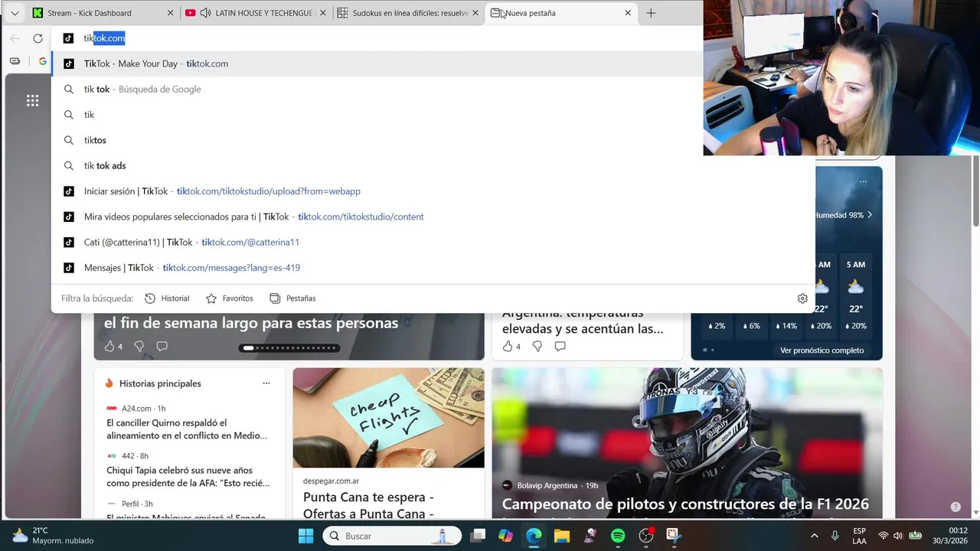Open Punta Cana te espera offer
Viewport: 980px width, 551px height.
coord(368,506)
